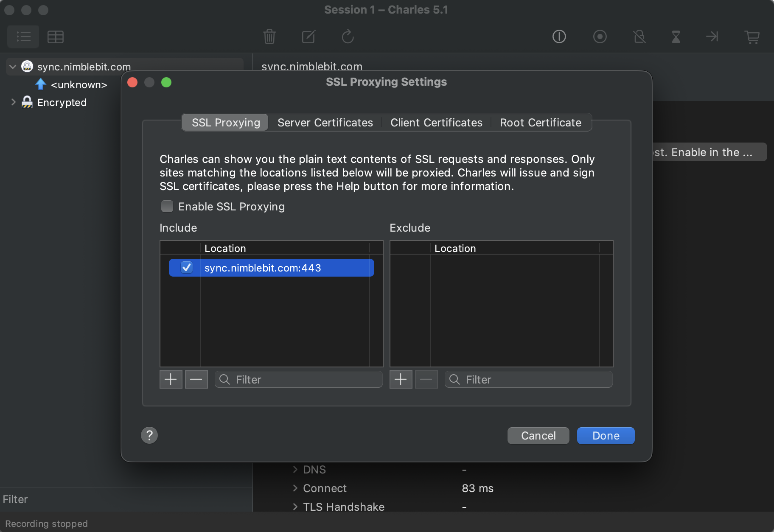This screenshot has width=774, height=532.
Task: Close the SSL Proxying Settings dialog
Action: coord(132,82)
